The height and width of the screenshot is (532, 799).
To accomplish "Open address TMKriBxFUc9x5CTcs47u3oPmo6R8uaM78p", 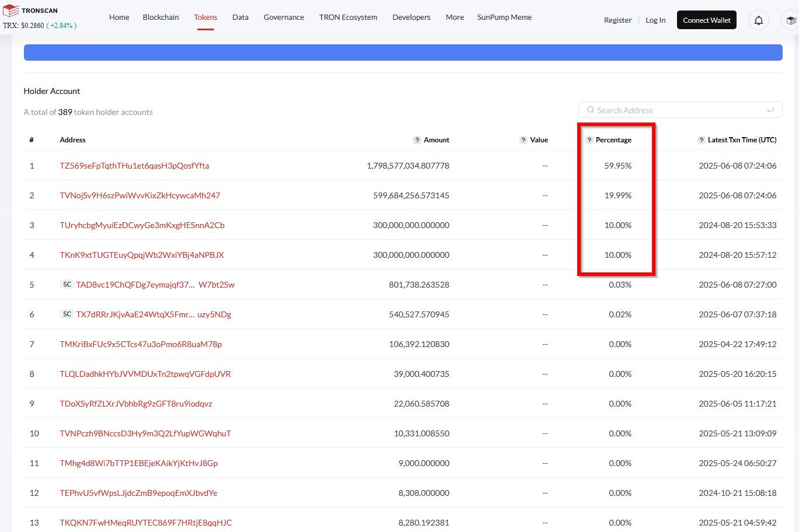I will coord(141,344).
